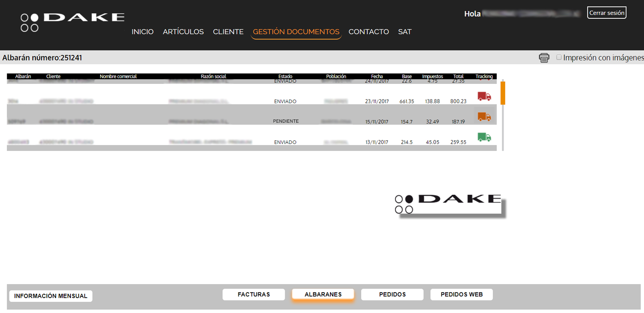The image size is (644, 313).
Task: Sort by Albarán column header
Action: (x=23, y=76)
